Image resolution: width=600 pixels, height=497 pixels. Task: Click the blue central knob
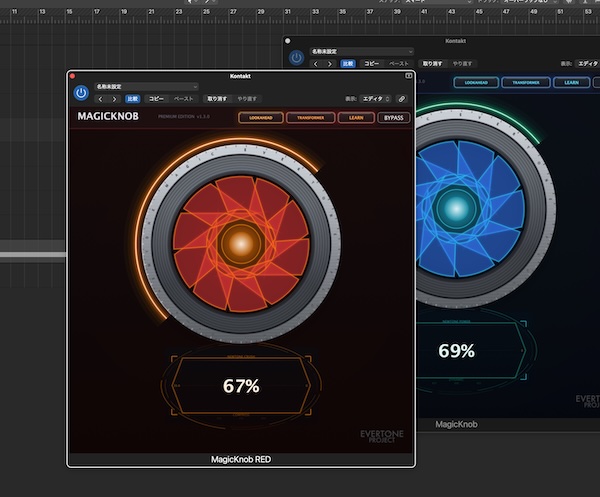(x=455, y=209)
